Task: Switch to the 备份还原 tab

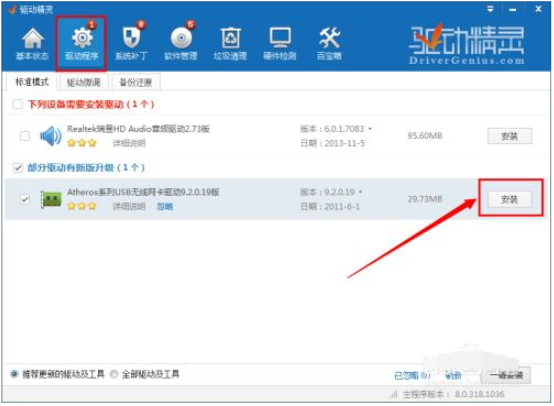Action: point(136,82)
